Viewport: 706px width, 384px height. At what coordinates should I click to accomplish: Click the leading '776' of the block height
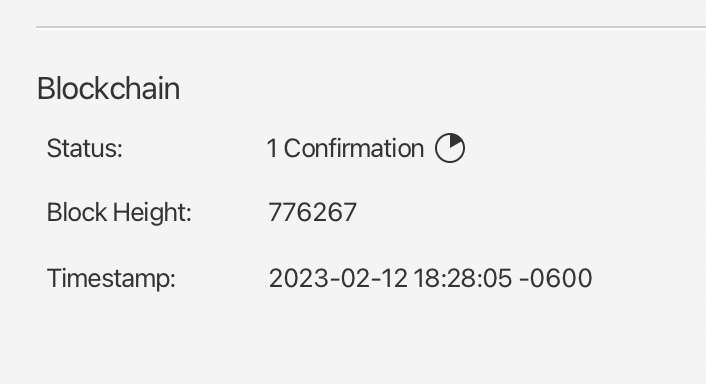[x=290, y=212]
